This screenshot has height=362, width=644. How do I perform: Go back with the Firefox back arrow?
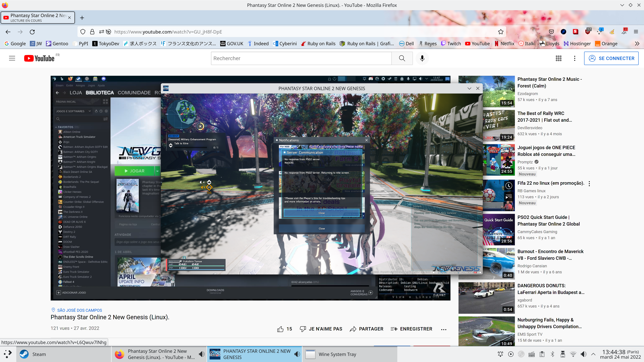pyautogui.click(x=8, y=32)
